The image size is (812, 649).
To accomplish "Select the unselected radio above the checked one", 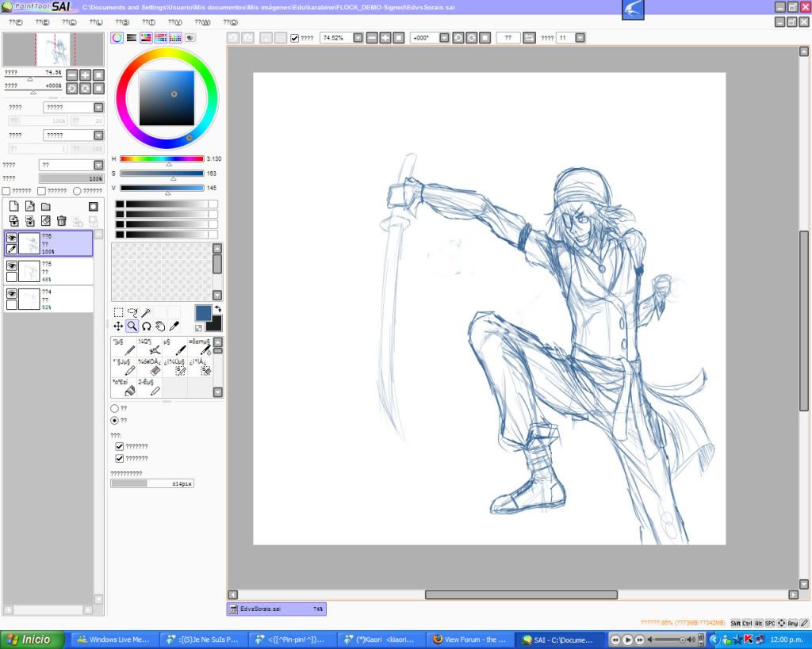I will (x=114, y=408).
